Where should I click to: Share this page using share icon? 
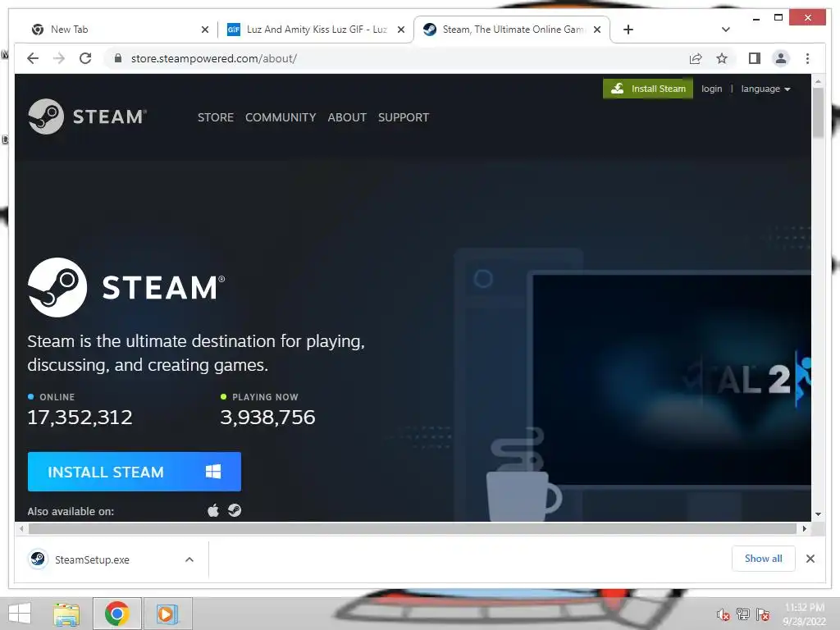pyautogui.click(x=696, y=58)
